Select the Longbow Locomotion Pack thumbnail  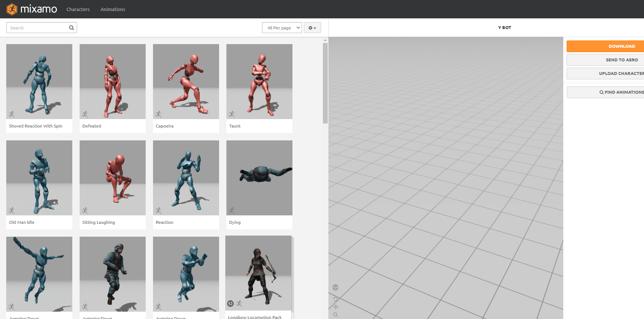coord(258,273)
